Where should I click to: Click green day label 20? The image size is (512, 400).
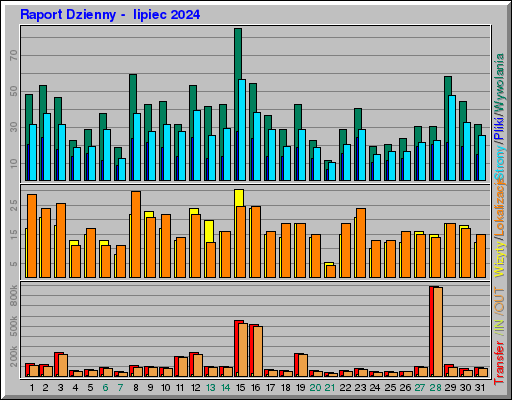coord(315,388)
